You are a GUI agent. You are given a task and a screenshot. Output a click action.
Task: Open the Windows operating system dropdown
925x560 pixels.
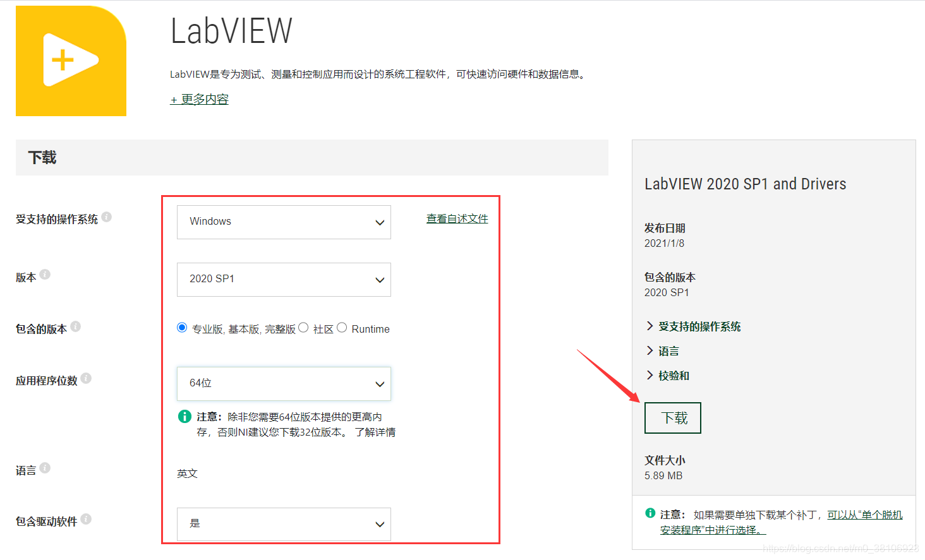(284, 222)
